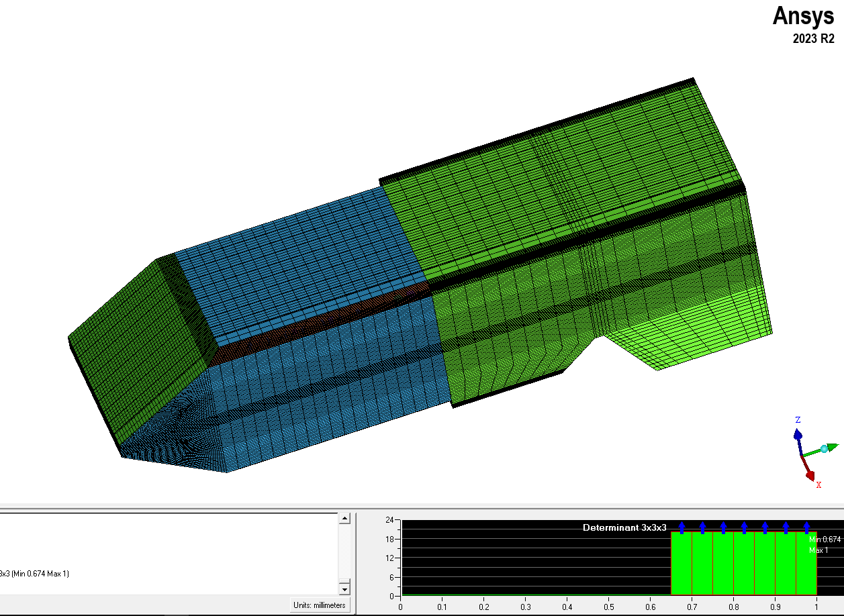Click the 'Min 0.674' label in histogram

825,540
